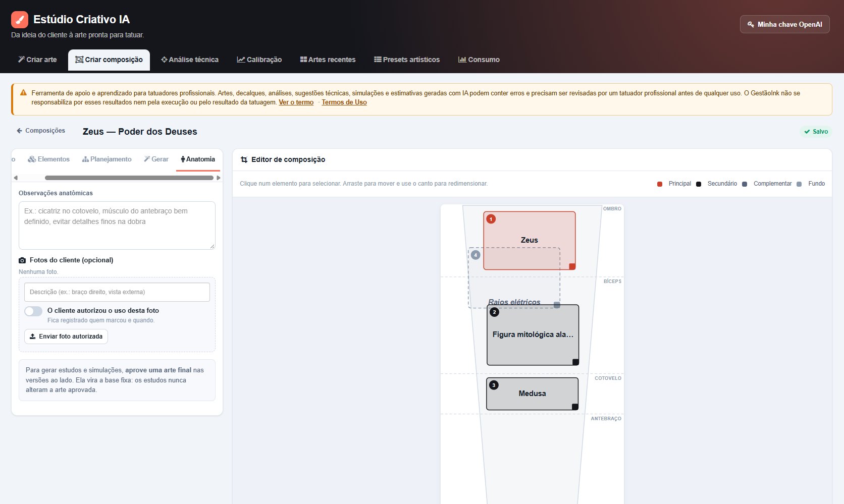Open the Calibração tab
This screenshot has height=504, width=844.
(259, 60)
